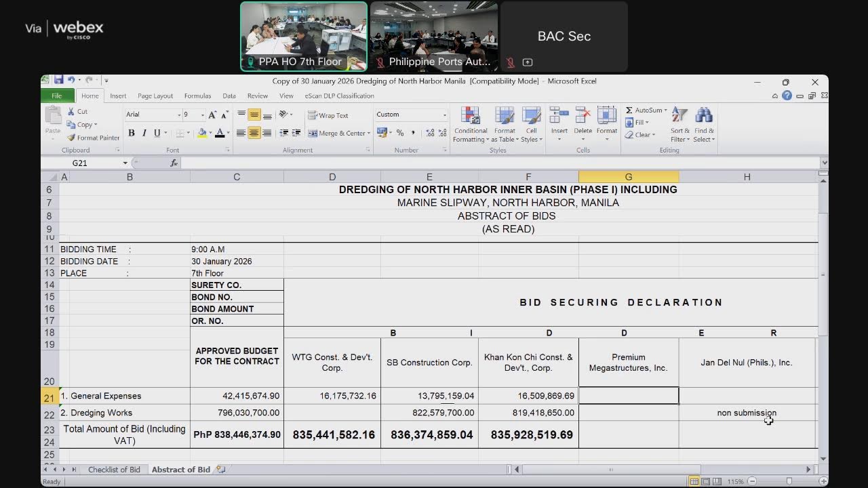
Task: Open the File tab
Action: pyautogui.click(x=57, y=96)
